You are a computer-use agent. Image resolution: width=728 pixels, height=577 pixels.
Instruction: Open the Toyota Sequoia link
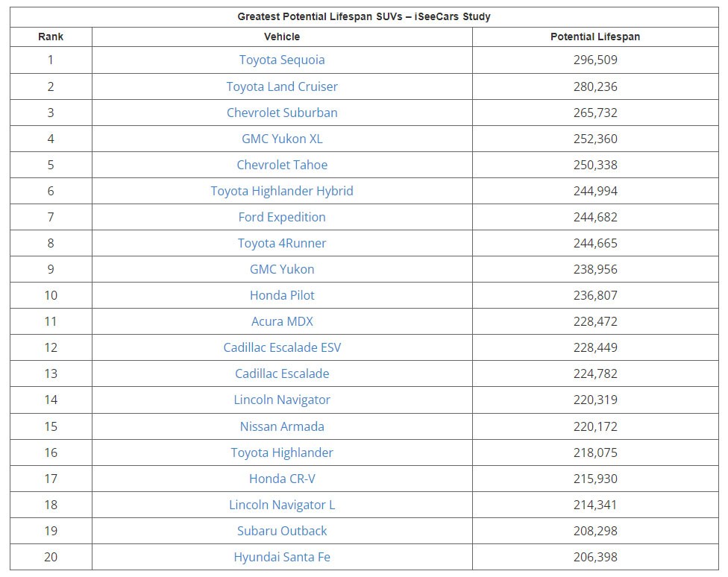(282, 60)
